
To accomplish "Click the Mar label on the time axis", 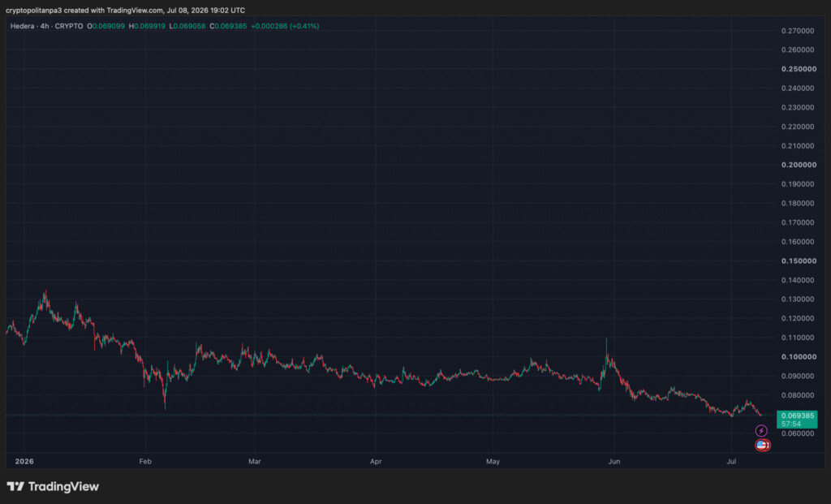I will [x=255, y=462].
